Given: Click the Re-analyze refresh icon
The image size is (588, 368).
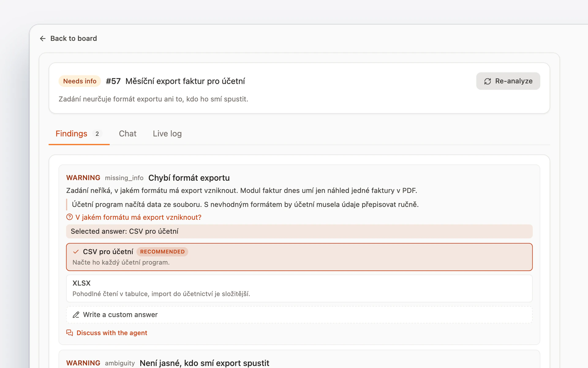Looking at the screenshot, I should (488, 81).
